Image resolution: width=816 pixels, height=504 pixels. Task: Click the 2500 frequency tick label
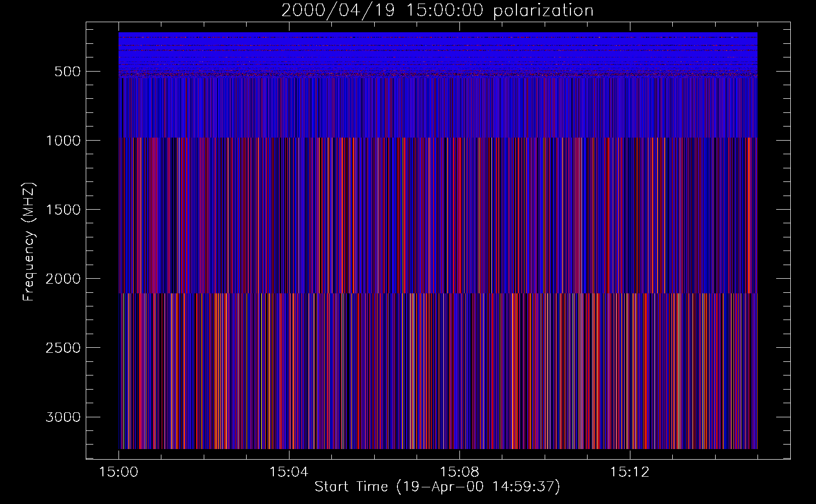pos(63,348)
